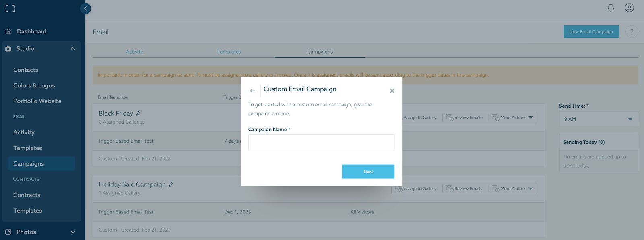The height and width of the screenshot is (240, 644).
Task: Close the Custom Email Campaign dialog
Action: pos(392,91)
